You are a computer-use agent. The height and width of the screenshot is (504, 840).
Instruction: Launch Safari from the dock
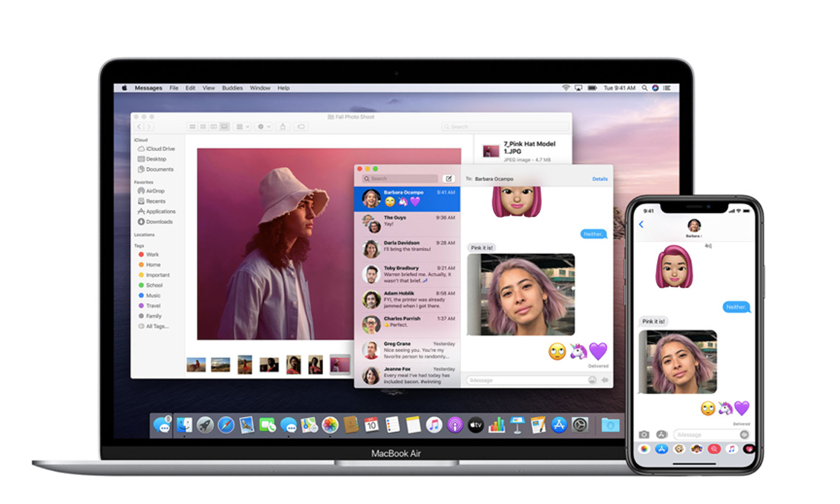pos(225,424)
